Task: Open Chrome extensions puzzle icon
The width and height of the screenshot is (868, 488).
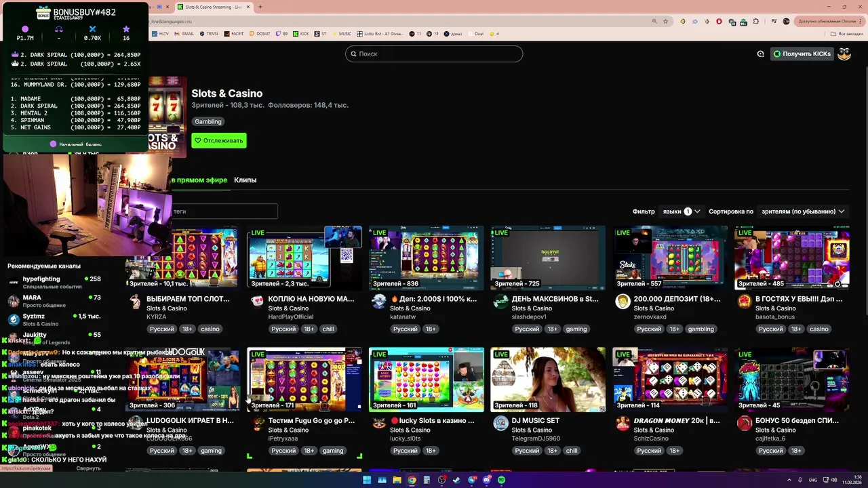Action: click(756, 21)
